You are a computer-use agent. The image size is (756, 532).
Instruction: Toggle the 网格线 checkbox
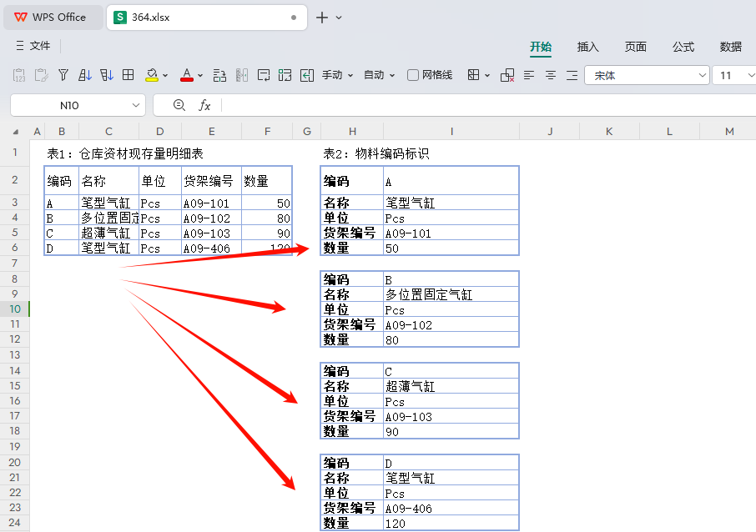click(x=413, y=75)
